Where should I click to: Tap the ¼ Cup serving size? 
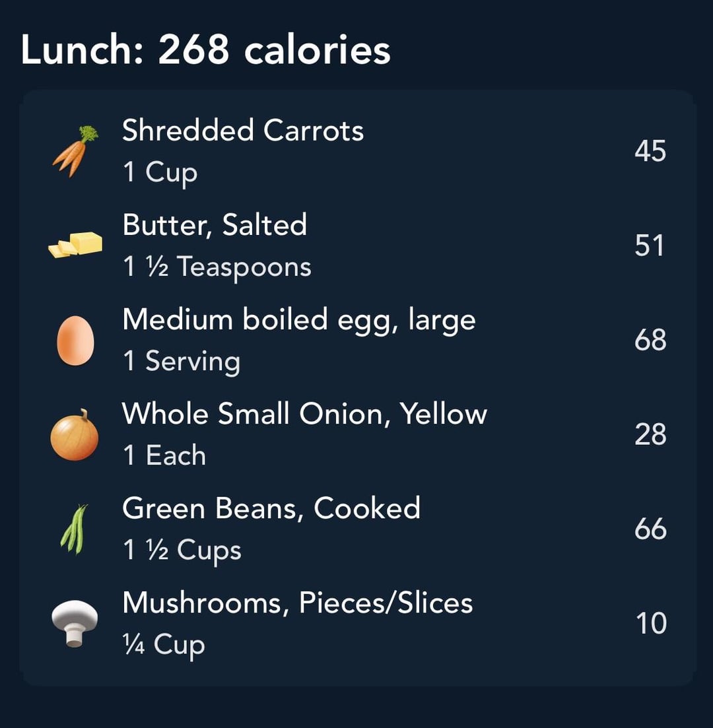pyautogui.click(x=164, y=645)
